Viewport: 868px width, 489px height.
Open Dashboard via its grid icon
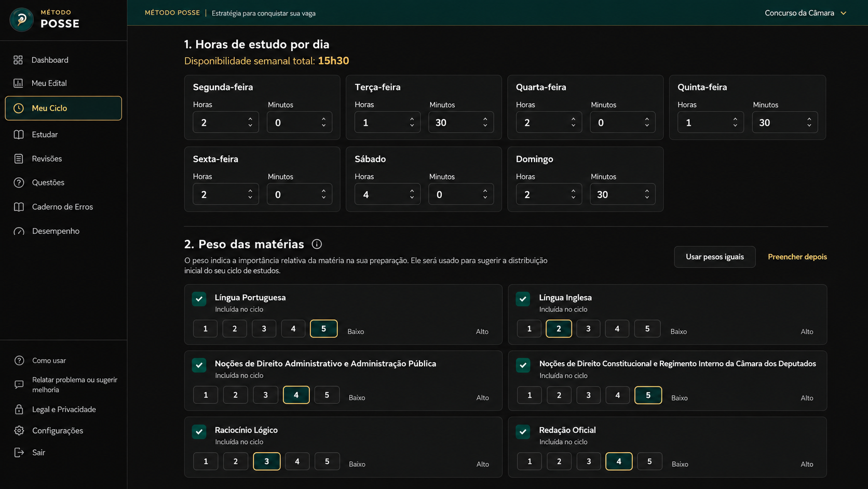pyautogui.click(x=18, y=60)
